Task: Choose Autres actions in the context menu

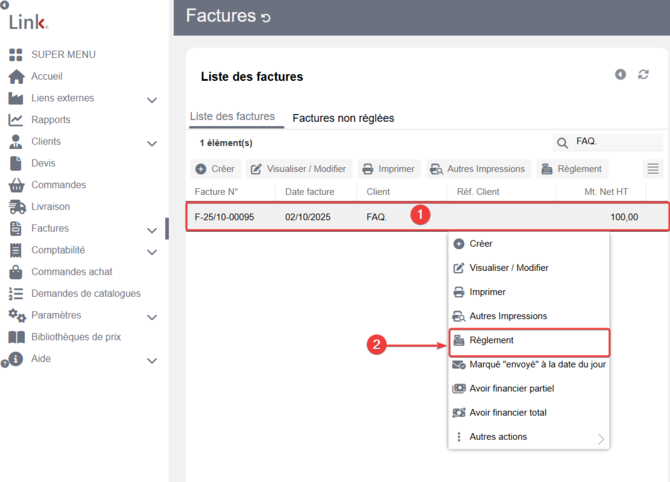Action: [529, 437]
